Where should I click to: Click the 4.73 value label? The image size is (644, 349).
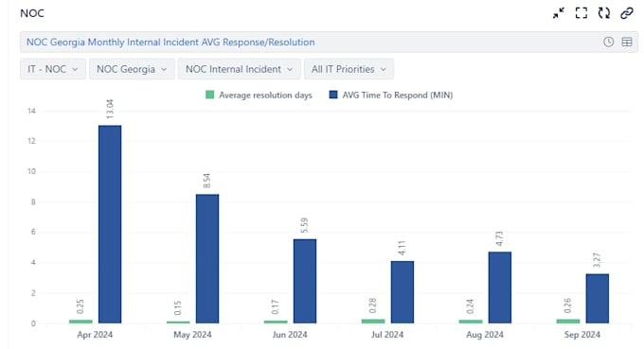499,238
